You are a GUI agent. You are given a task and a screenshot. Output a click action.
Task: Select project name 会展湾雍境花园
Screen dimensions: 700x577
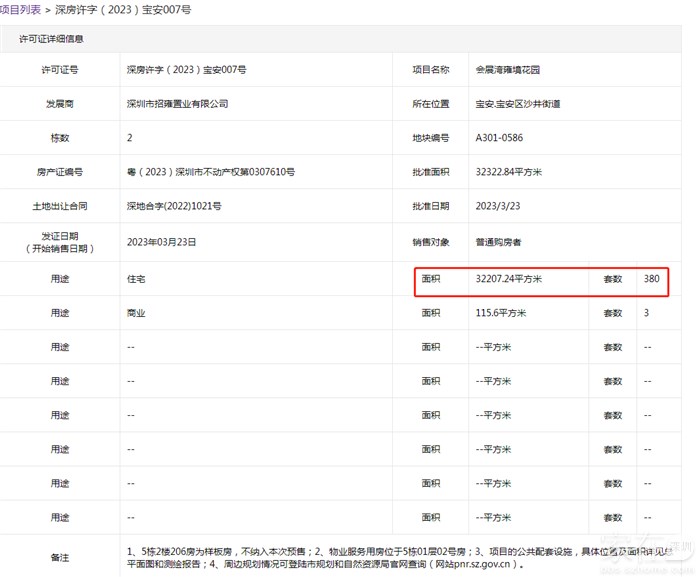[513, 70]
